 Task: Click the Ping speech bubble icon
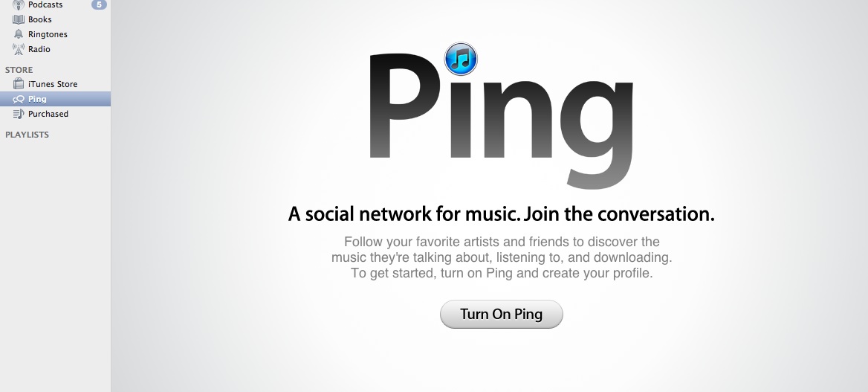pos(19,99)
